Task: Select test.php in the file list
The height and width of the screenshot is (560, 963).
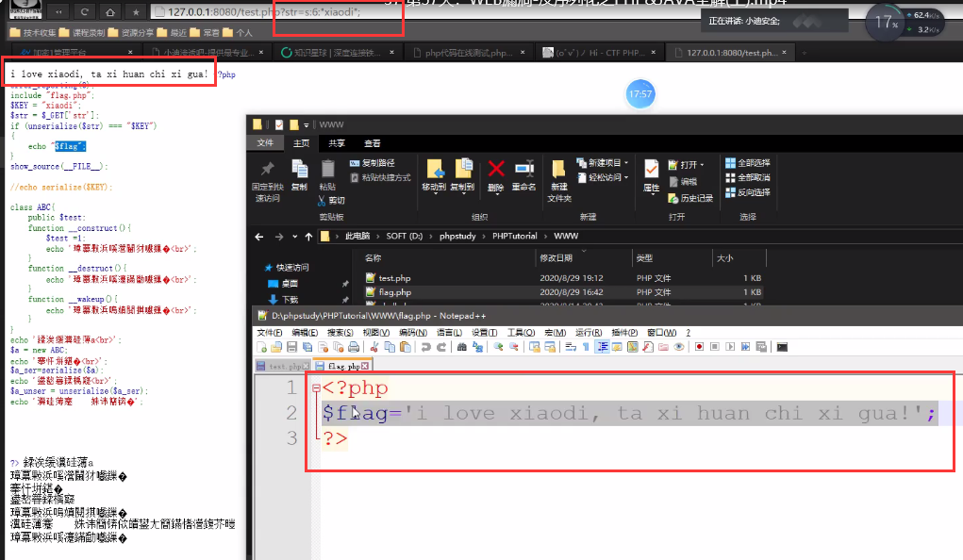Action: pyautogui.click(x=394, y=278)
